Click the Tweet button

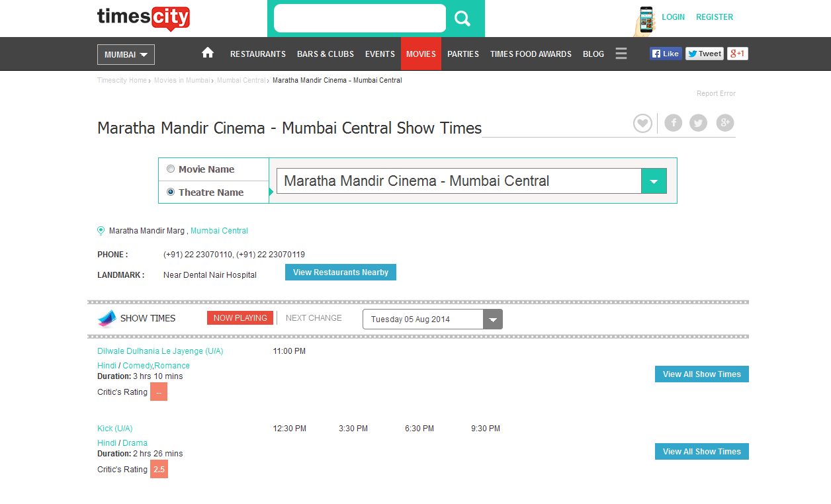pyautogui.click(x=705, y=54)
